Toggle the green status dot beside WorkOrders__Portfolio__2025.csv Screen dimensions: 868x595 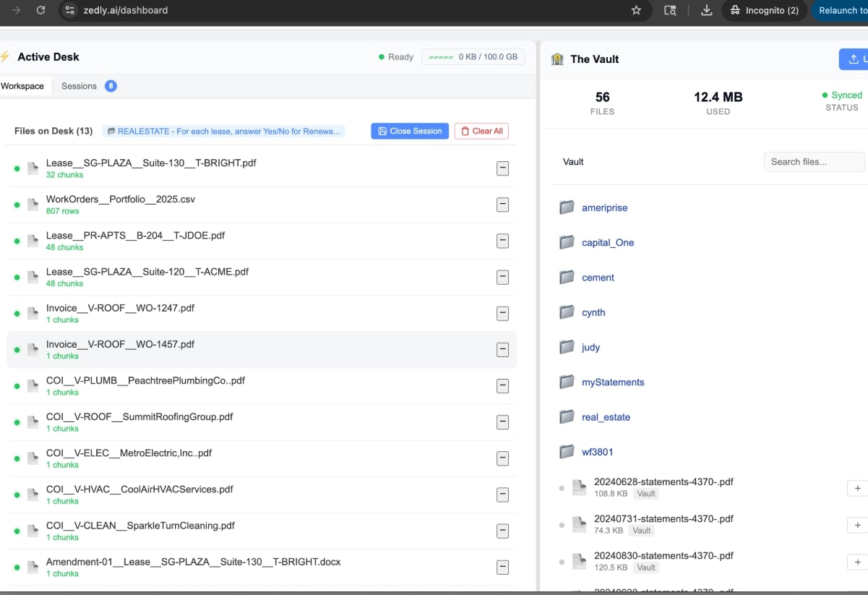click(16, 204)
